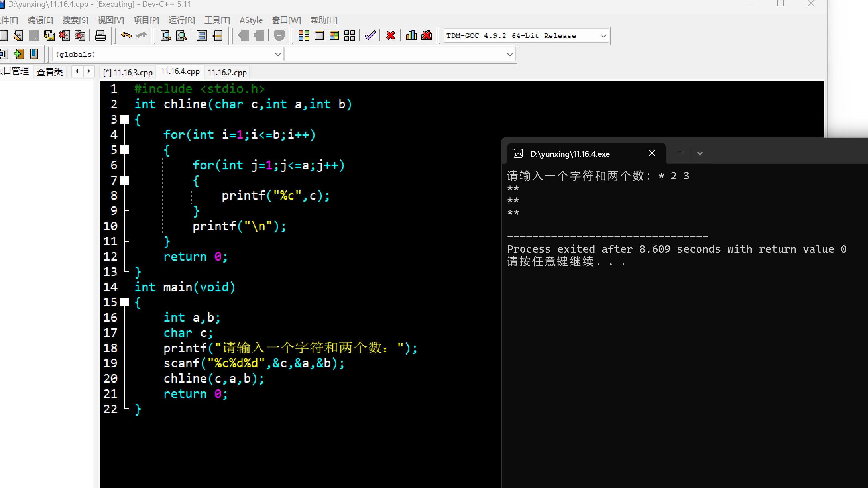Open the TDM-GCC compiler selection dropdown
Viewport: 868px width, 488px height.
point(603,36)
